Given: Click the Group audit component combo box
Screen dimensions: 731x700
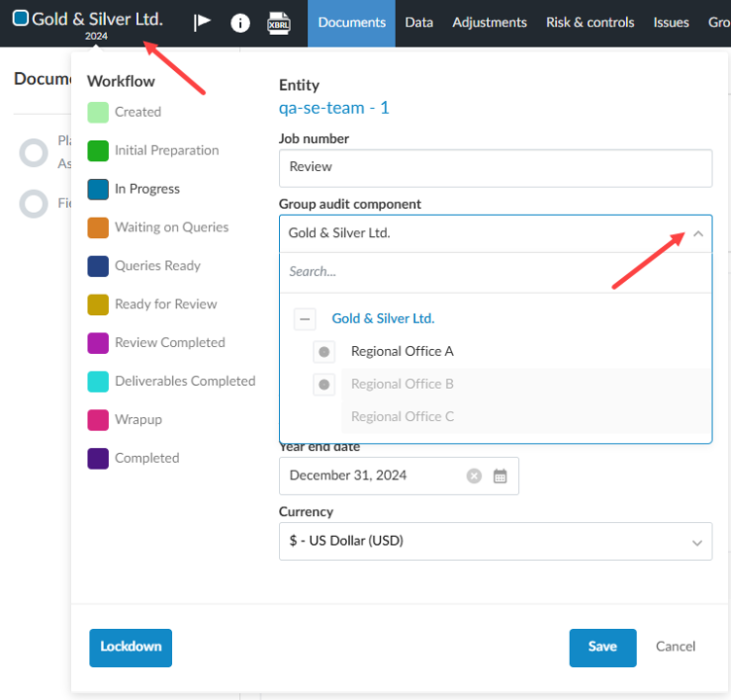Looking at the screenshot, I should pyautogui.click(x=496, y=233).
